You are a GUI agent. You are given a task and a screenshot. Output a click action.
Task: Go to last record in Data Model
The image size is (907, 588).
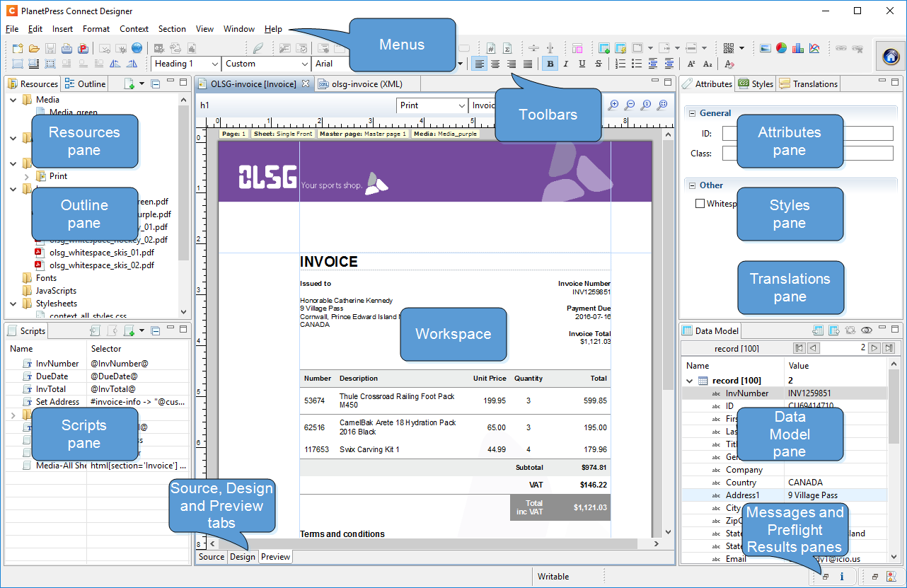pos(889,348)
